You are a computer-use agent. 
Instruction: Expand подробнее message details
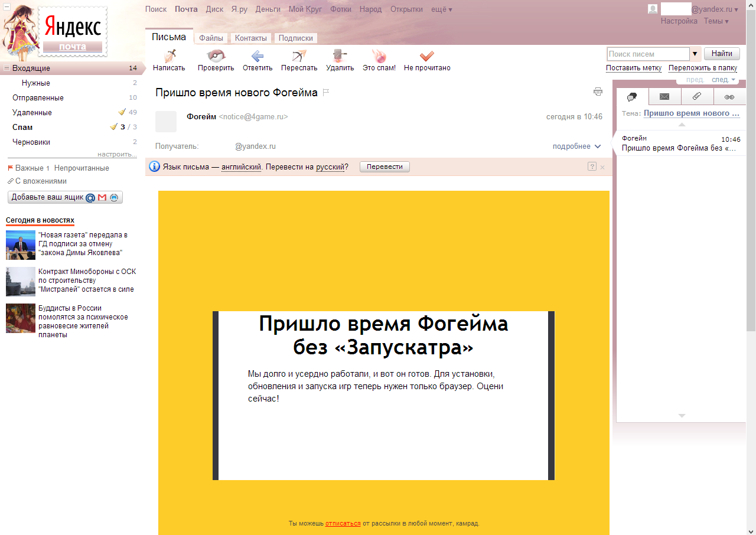tap(576, 146)
